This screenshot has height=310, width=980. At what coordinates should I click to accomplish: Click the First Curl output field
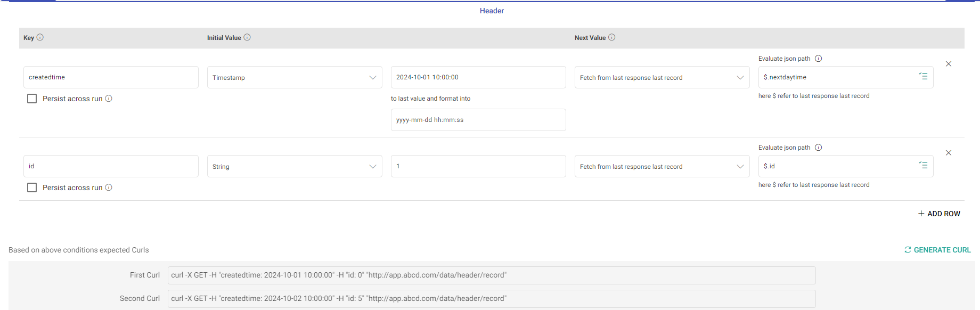tap(491, 275)
